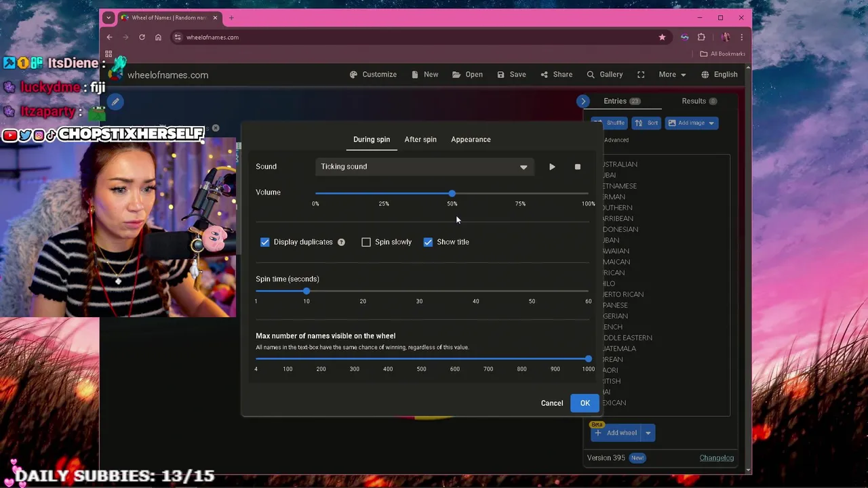
Task: Switch to the After spin tab
Action: (420, 140)
